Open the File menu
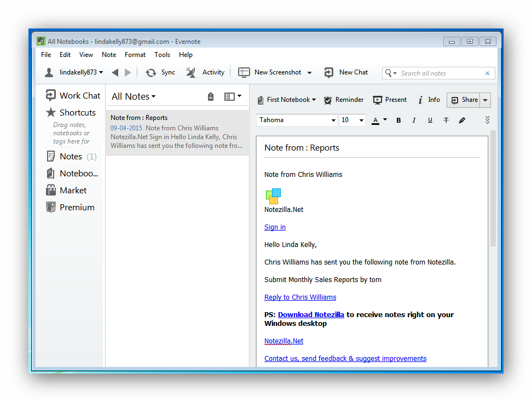 point(46,55)
